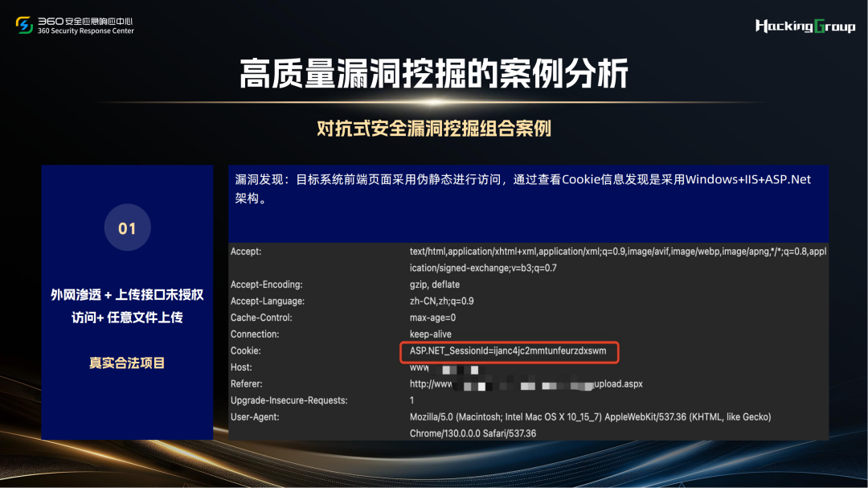Select the Accept-Language header name
The width and height of the screenshot is (868, 488).
tap(268, 301)
